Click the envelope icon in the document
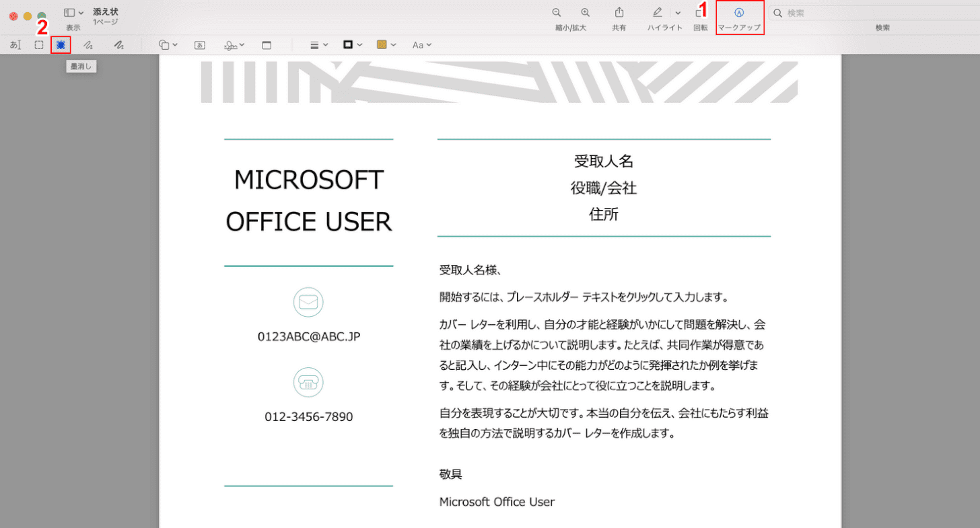The image size is (980, 528). [x=308, y=302]
